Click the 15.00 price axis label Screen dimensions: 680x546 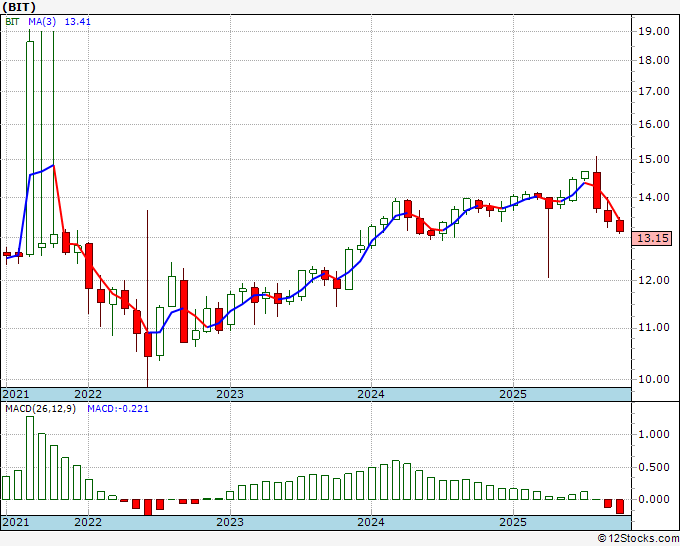click(654, 159)
